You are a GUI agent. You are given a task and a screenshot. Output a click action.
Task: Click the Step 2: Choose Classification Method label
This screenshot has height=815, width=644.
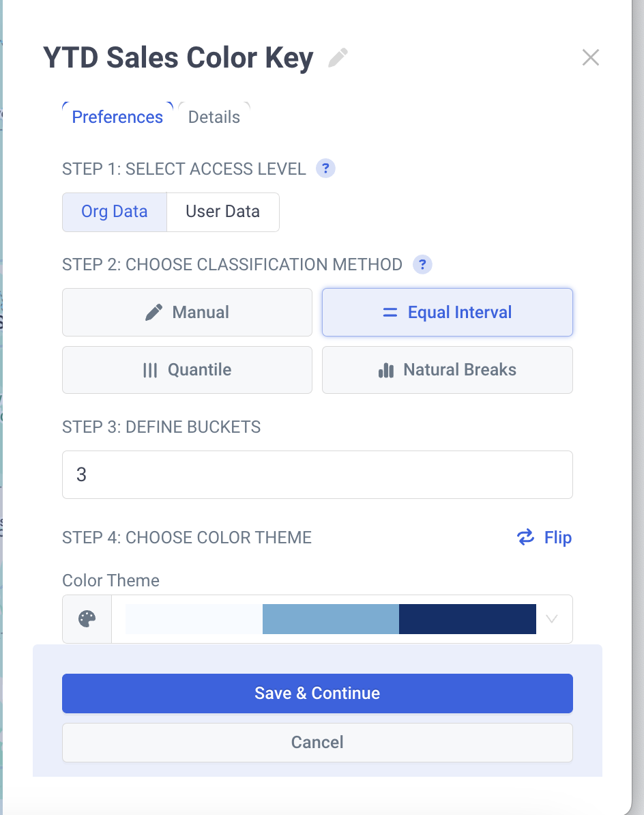[232, 265]
